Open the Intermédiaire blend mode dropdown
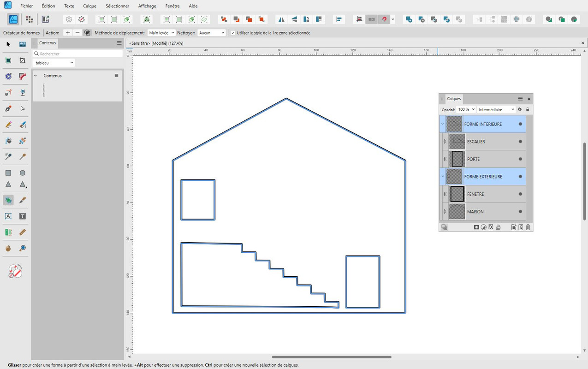This screenshot has width=588, height=369. coord(496,109)
